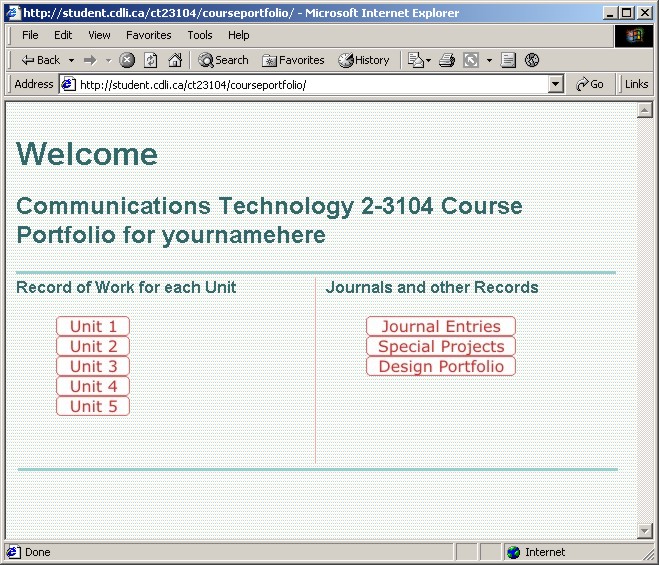This screenshot has height=565, width=659.
Task: Open the Mail dropdown arrow
Action: point(428,61)
